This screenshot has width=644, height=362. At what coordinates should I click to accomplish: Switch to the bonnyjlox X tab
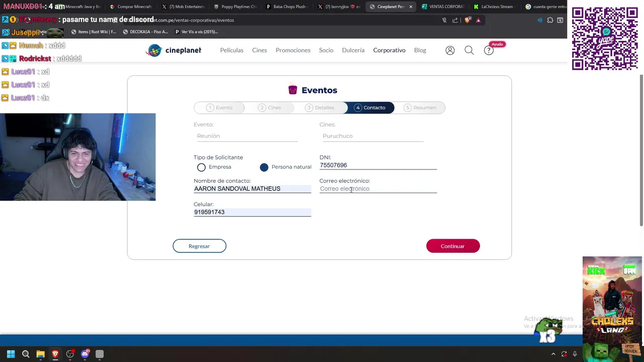340,7
